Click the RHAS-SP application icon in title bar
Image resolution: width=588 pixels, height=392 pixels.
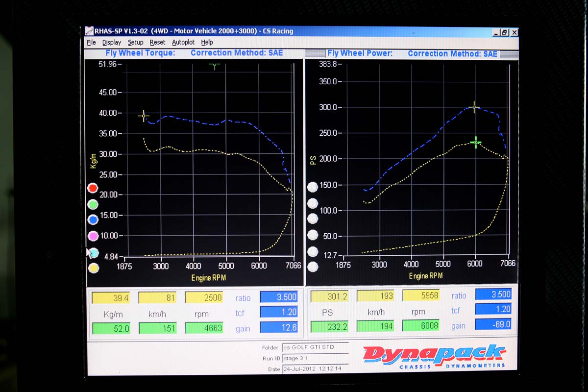[x=89, y=31]
